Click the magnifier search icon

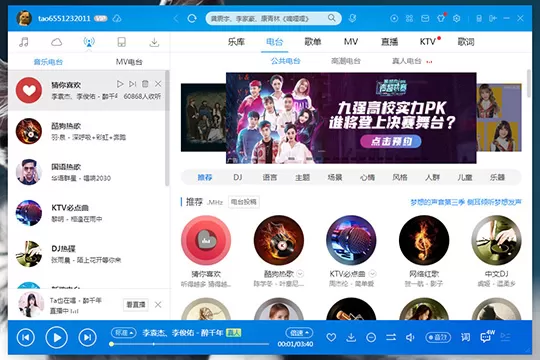[332, 18]
